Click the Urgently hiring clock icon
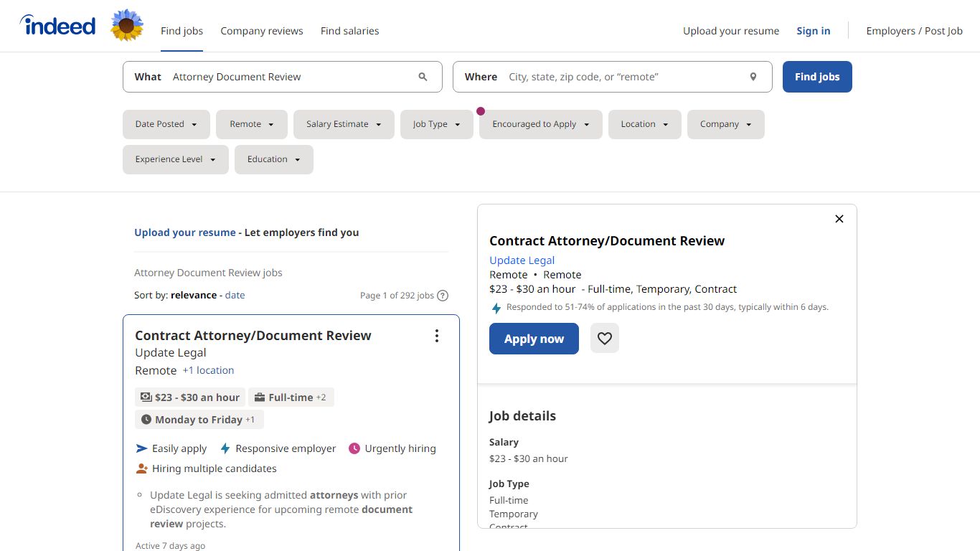This screenshot has height=551, width=980. pos(354,448)
